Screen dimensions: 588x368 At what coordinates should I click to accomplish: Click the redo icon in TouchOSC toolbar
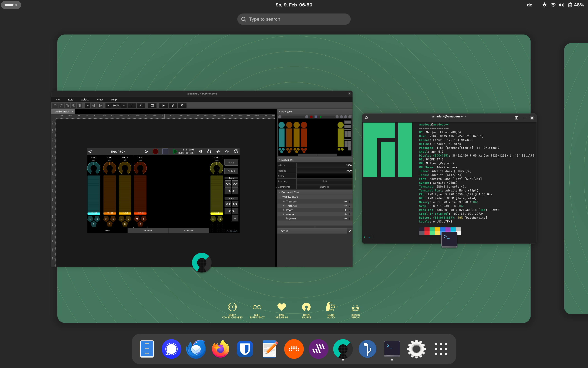61,105
